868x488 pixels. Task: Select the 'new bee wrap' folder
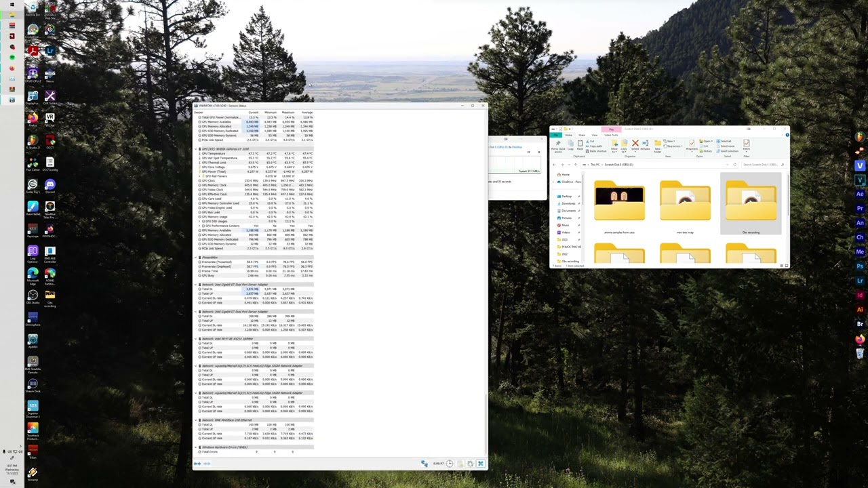pyautogui.click(x=684, y=202)
